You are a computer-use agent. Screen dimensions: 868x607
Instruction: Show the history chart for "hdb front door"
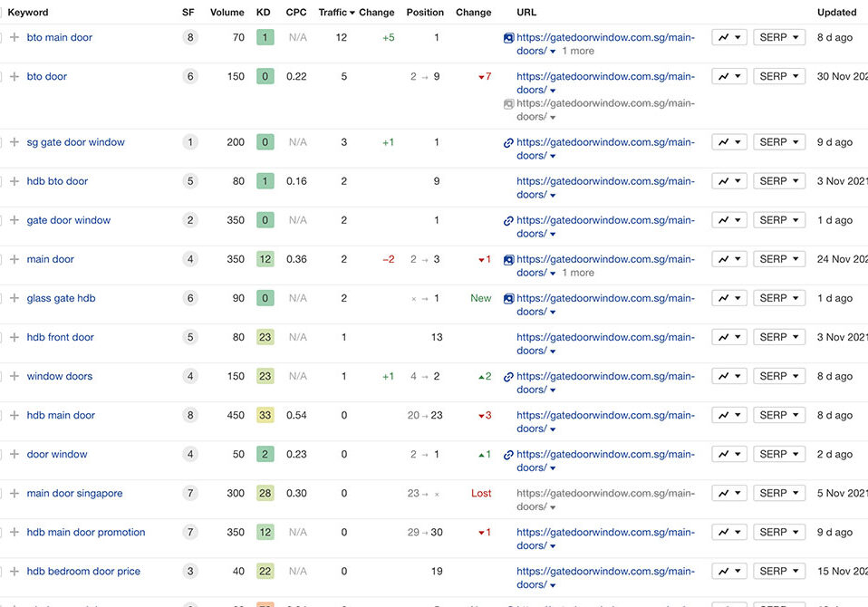click(x=728, y=337)
